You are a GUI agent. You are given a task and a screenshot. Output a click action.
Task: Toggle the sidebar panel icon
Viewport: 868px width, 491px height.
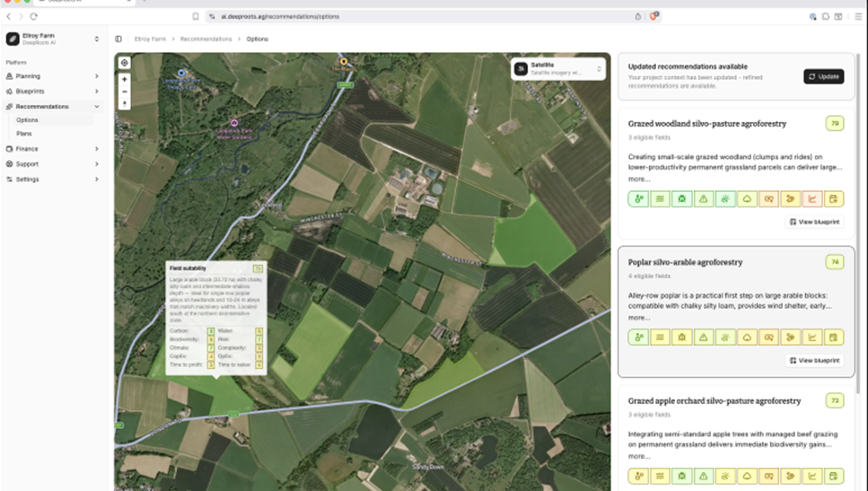pyautogui.click(x=118, y=39)
